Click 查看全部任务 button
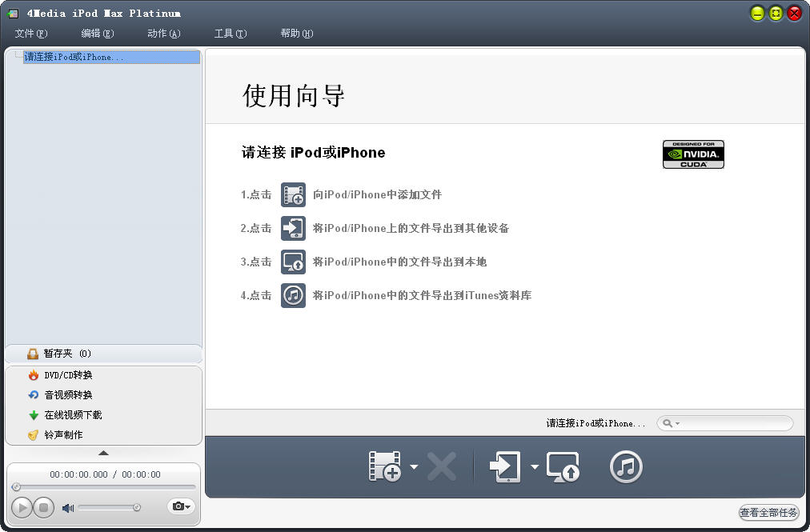Viewport: 810px width, 532px height. pyautogui.click(x=768, y=512)
